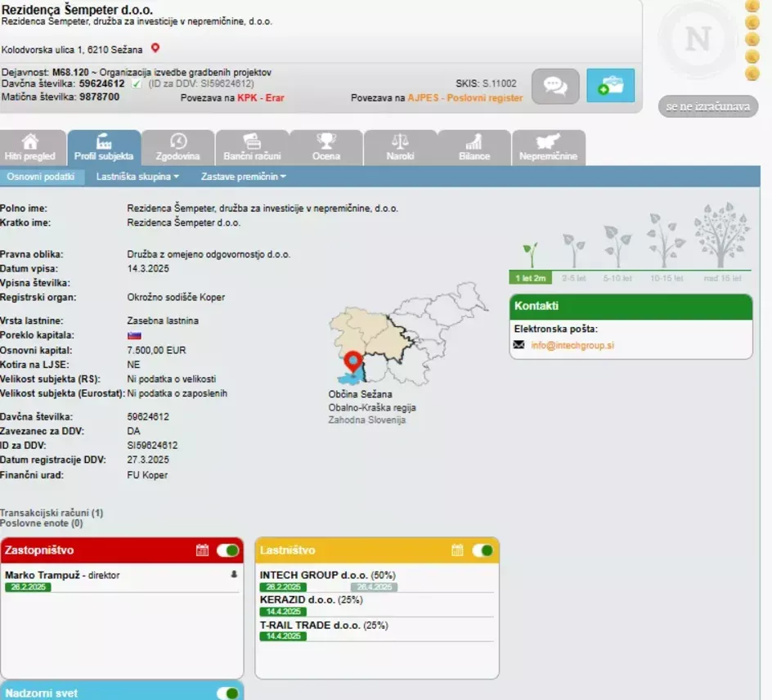The width and height of the screenshot is (772, 700).
Task: Click the person icon next to Marko Trampuž
Action: 234,574
